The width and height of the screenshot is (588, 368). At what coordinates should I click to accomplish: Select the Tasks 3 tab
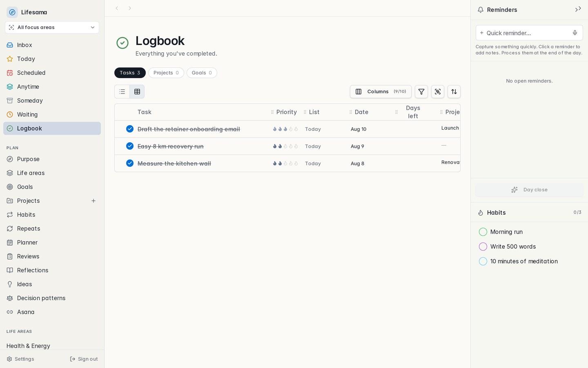coord(130,73)
